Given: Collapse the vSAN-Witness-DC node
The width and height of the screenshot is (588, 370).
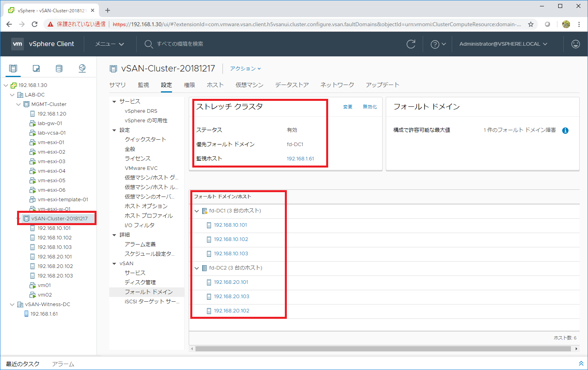Looking at the screenshot, I should pyautogui.click(x=12, y=304).
